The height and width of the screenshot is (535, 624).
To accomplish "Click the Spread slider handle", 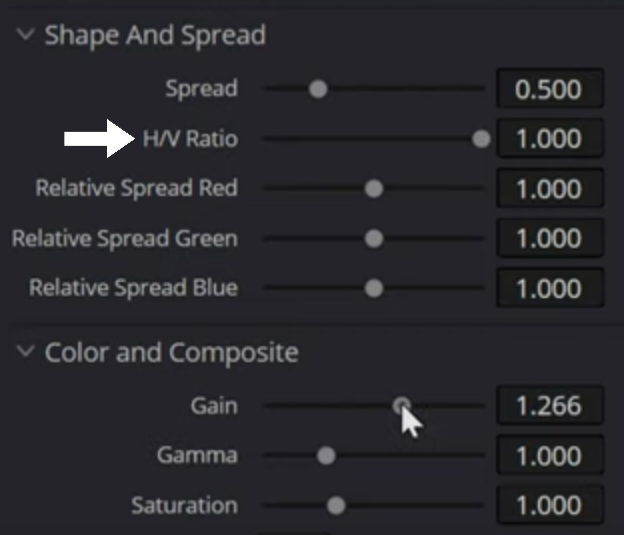I will click(x=318, y=89).
